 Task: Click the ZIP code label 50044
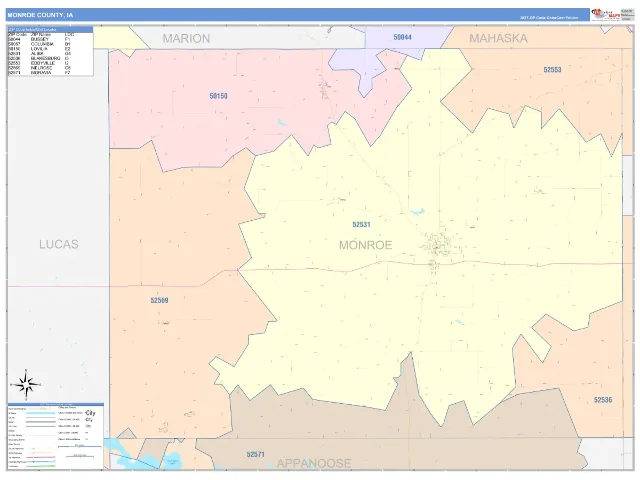(x=402, y=37)
